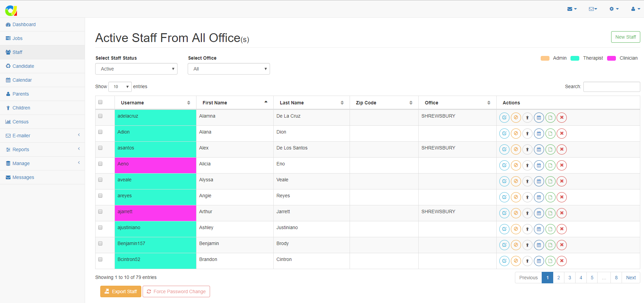This screenshot has width=644, height=303.
Task: Go to Candidate in the sidebar
Action: (x=23, y=66)
